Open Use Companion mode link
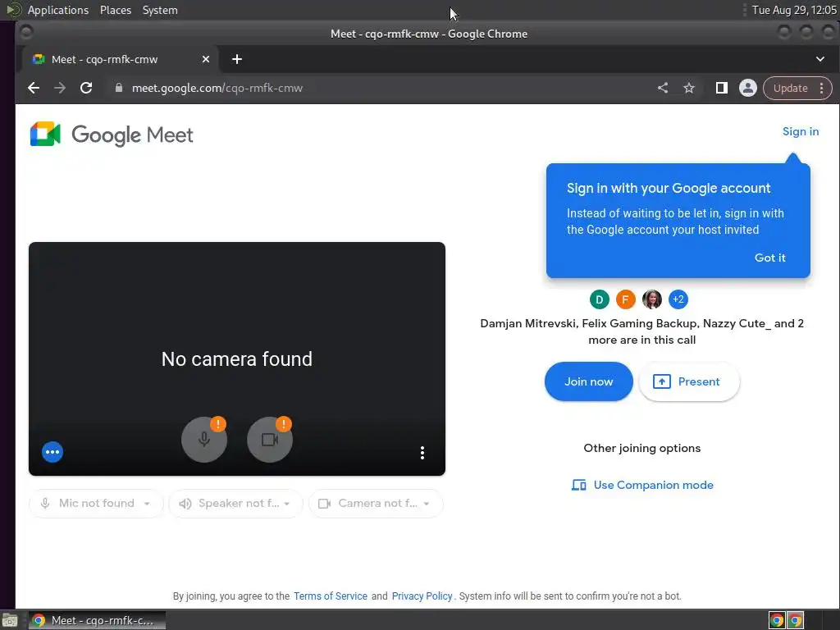The image size is (840, 630). click(642, 485)
